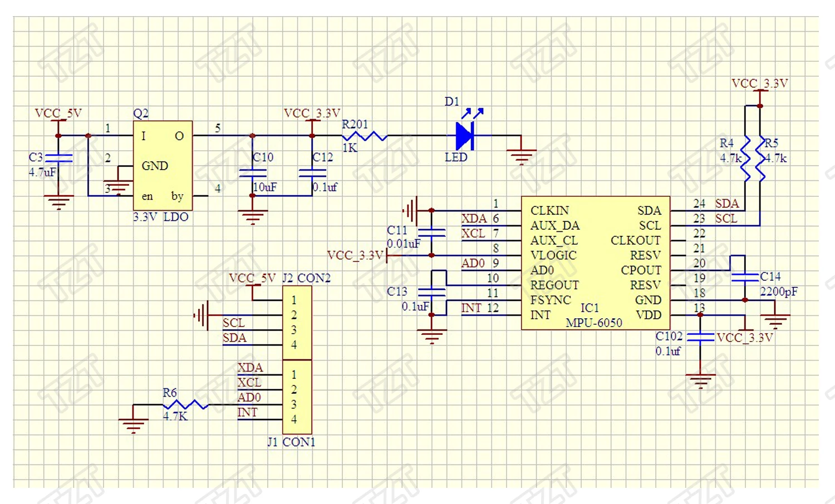This screenshot has height=504, width=835.
Task: Click the REGOUT pin label on MPU-6050
Action: point(554,285)
